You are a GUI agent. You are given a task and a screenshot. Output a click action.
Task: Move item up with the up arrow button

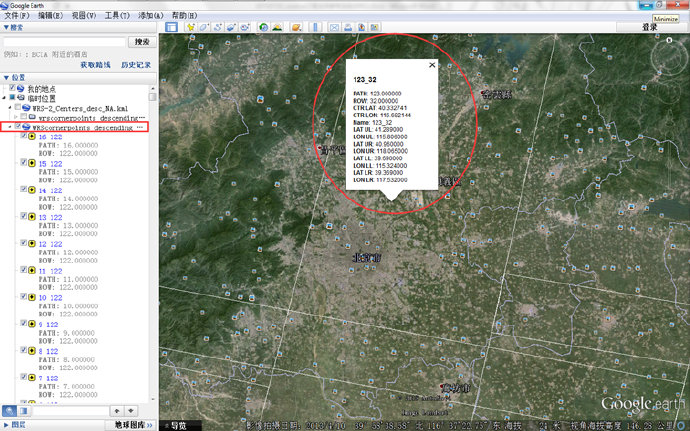point(117,411)
